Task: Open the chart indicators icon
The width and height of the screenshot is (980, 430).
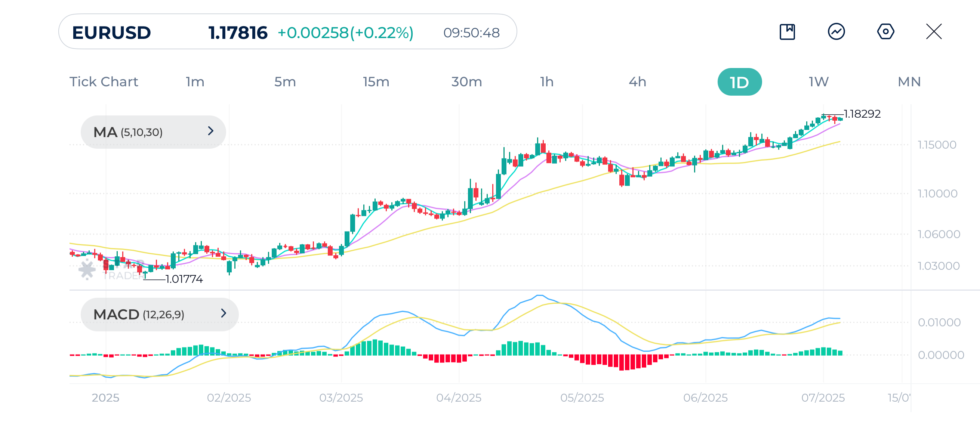Action: [x=836, y=31]
